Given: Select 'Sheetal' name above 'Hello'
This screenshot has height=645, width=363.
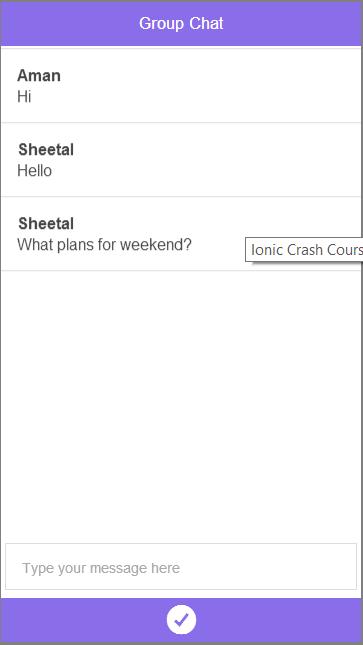Looking at the screenshot, I should [46, 150].
